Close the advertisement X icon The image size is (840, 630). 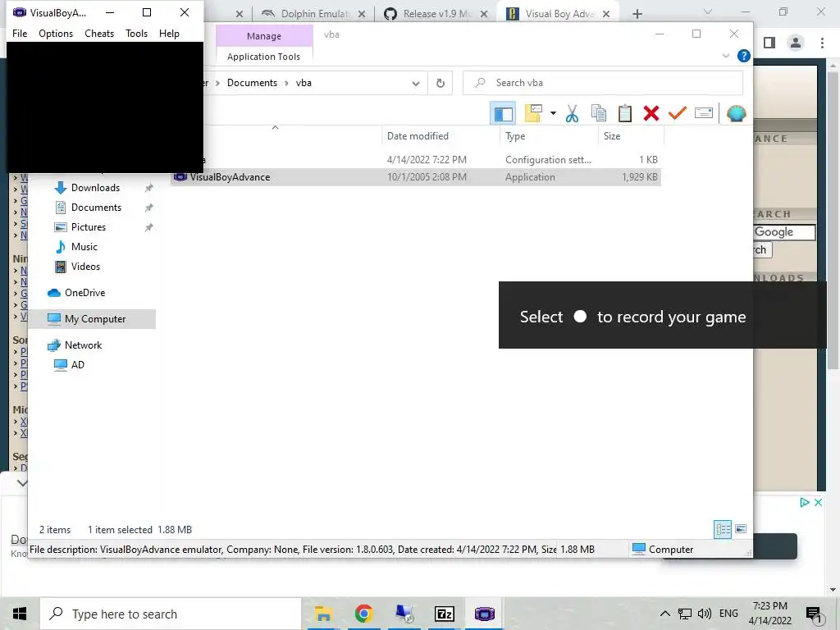tap(818, 503)
